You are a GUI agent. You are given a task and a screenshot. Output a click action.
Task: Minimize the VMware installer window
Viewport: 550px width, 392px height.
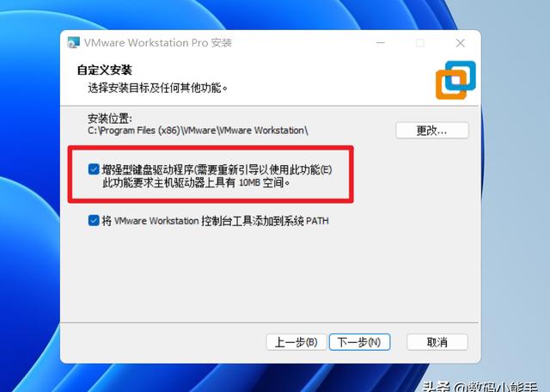pyautogui.click(x=381, y=43)
